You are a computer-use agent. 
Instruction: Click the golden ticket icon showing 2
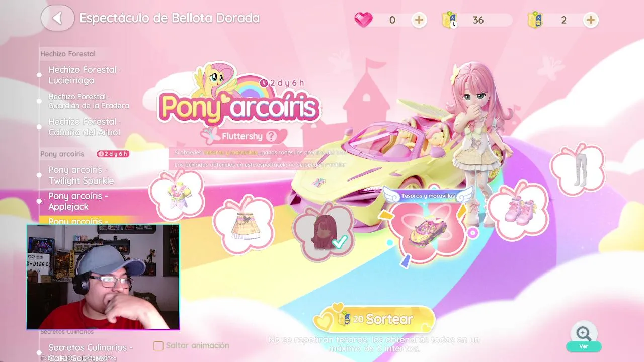[534, 20]
